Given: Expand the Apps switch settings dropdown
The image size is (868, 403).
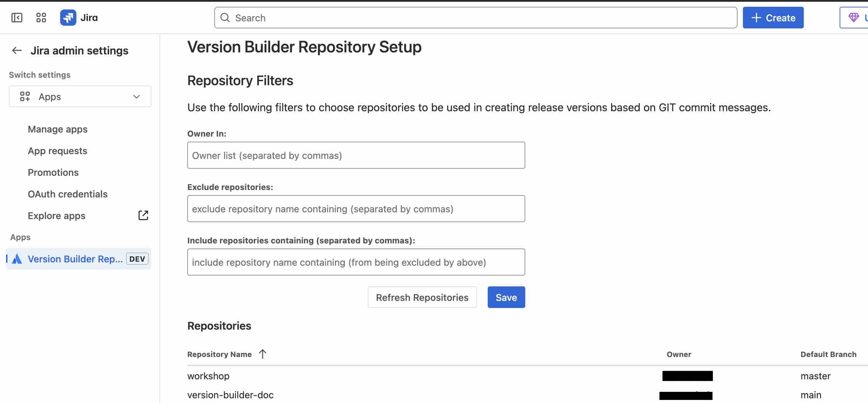Looking at the screenshot, I should 80,96.
